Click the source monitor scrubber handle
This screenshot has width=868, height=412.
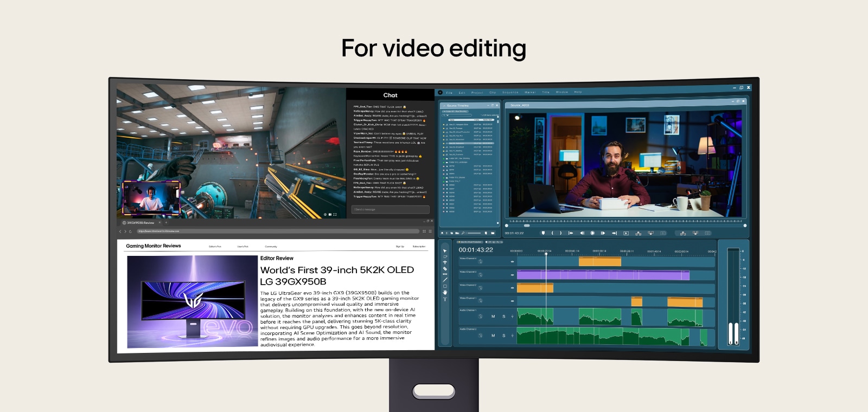click(526, 226)
